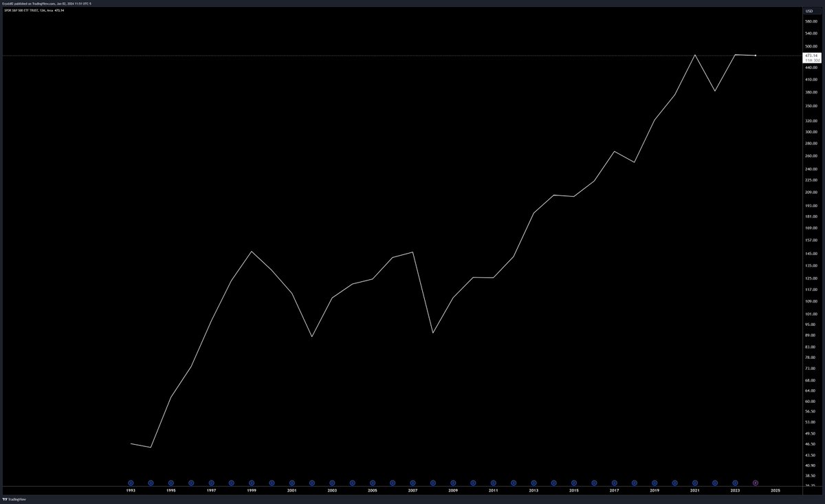Click the dividend marker above 2021

(695, 483)
